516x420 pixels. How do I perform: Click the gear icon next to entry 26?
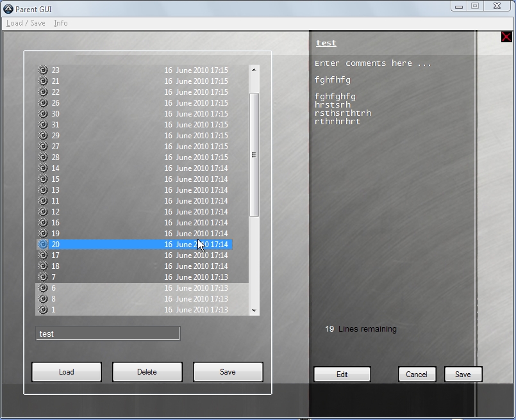[43, 103]
